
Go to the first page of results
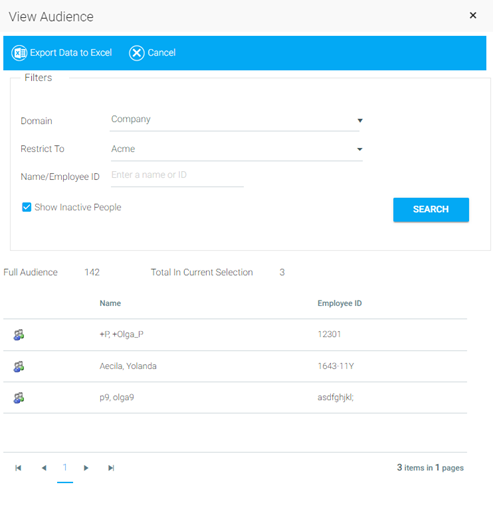(x=18, y=468)
